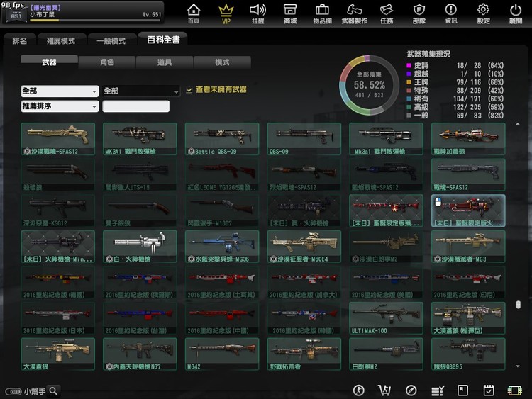Select 大漠蒼狼 (榴彈型) weapon card
Viewport: 532px width, 399px height.
coord(468,318)
